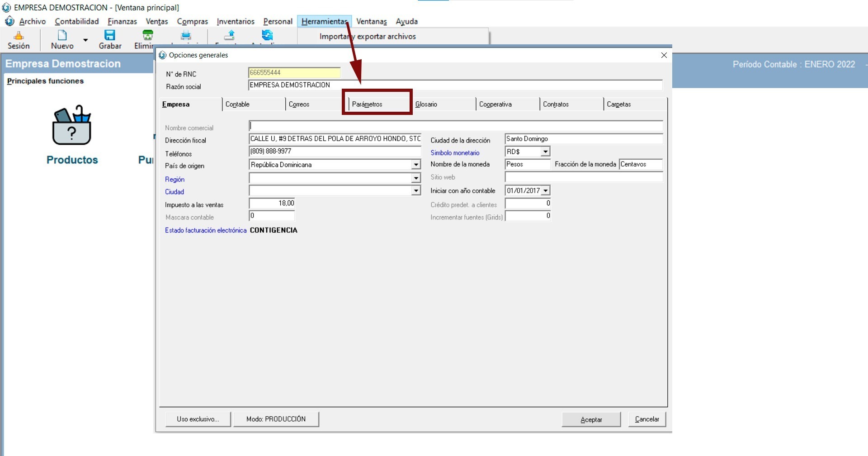The width and height of the screenshot is (868, 456).
Task: Open the País de origen dropdown
Action: (416, 165)
